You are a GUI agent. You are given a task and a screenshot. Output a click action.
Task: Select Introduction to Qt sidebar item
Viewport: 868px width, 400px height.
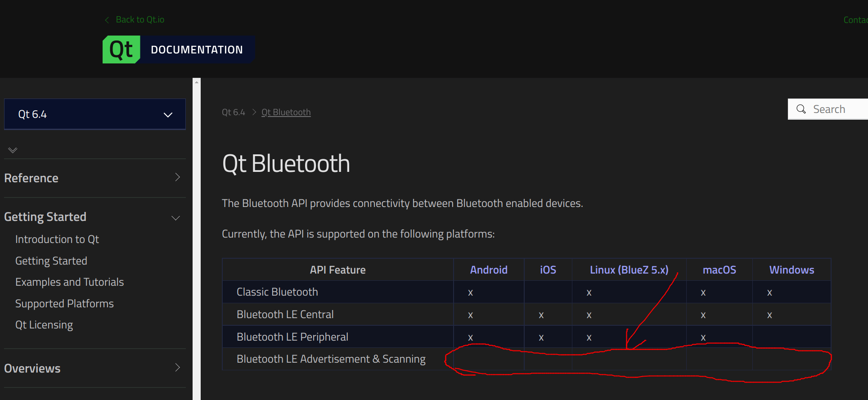(x=57, y=239)
